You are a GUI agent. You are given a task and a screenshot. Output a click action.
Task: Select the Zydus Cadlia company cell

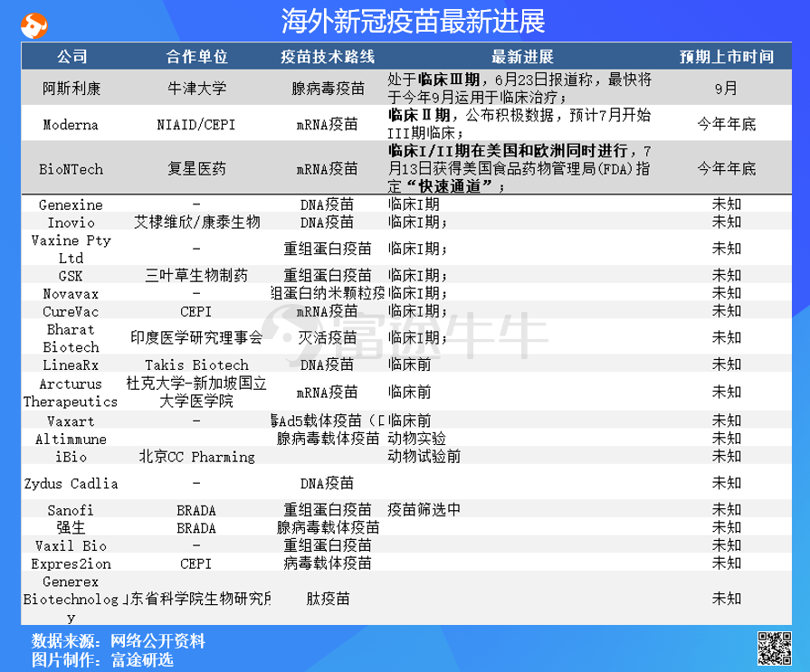(71, 484)
